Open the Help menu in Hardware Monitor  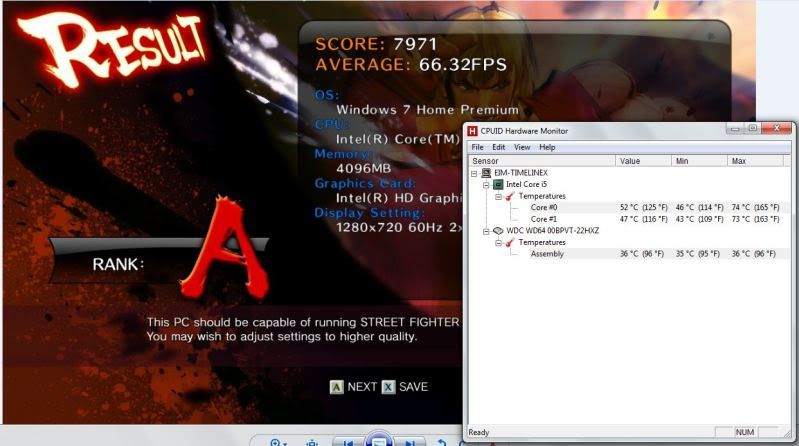(547, 147)
